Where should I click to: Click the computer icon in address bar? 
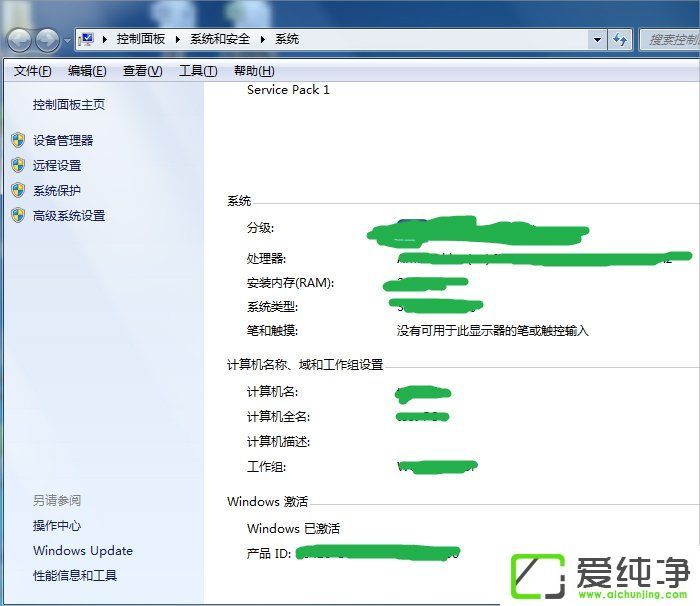(87, 39)
